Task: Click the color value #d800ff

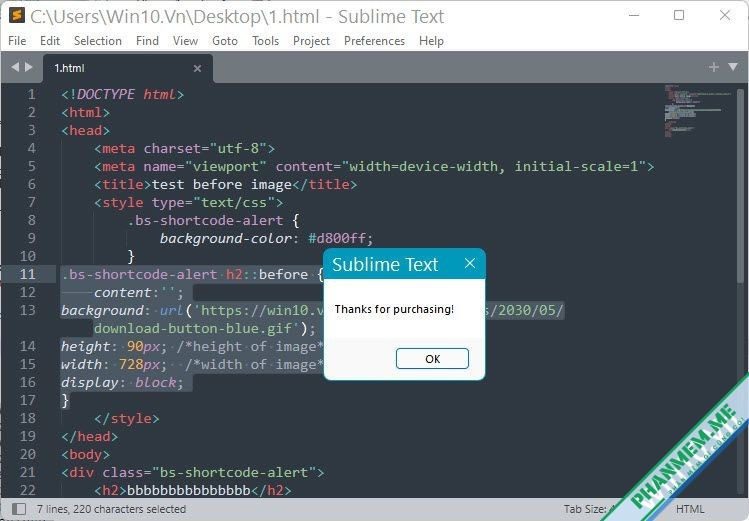Action: coord(336,238)
